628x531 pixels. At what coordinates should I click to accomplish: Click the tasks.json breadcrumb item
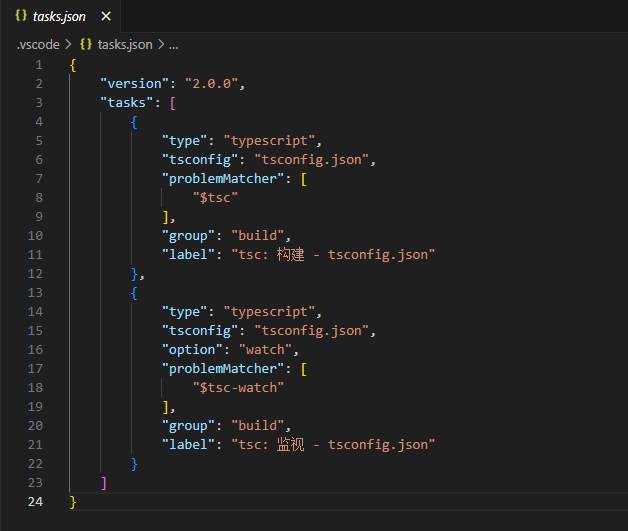[125, 44]
